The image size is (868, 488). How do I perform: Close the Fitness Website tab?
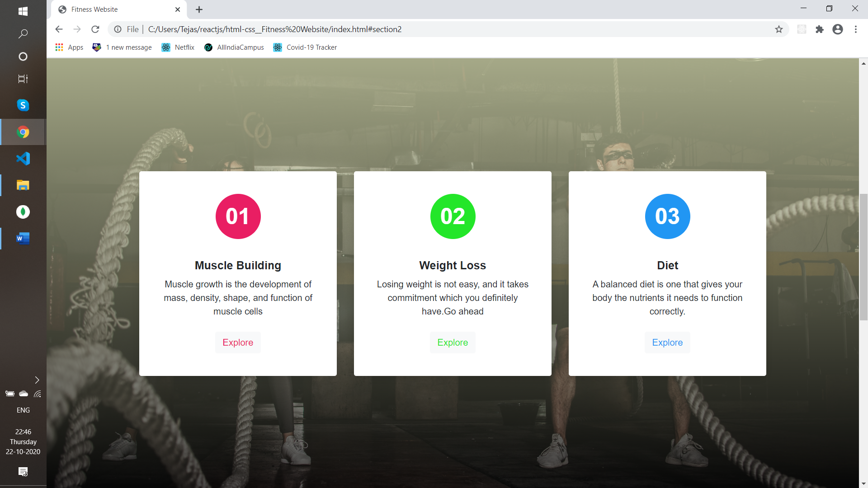pos(178,9)
